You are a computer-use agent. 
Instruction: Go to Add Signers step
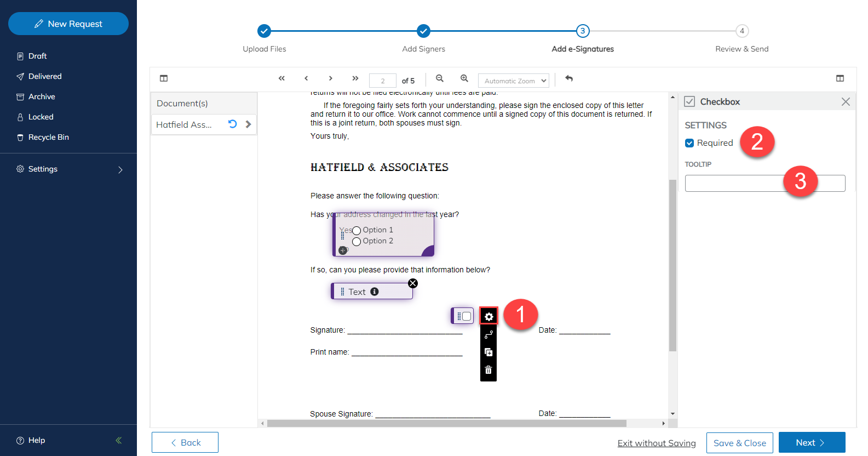click(423, 31)
